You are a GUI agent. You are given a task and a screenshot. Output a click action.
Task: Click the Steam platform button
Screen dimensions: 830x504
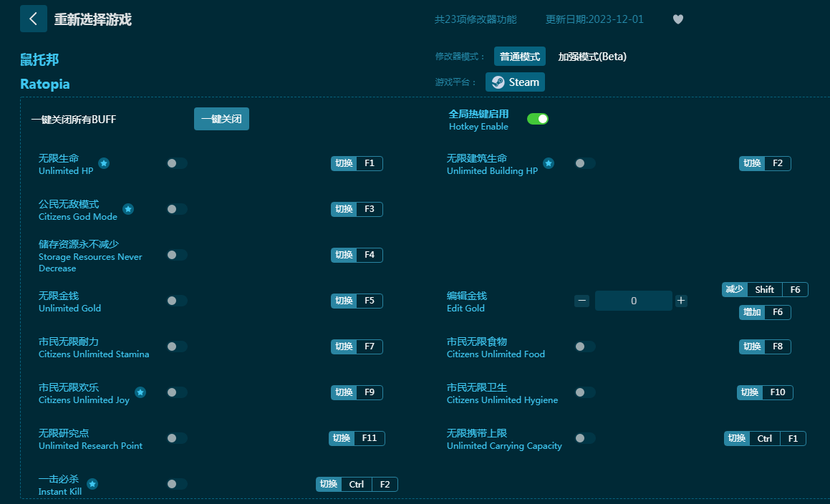pos(515,82)
